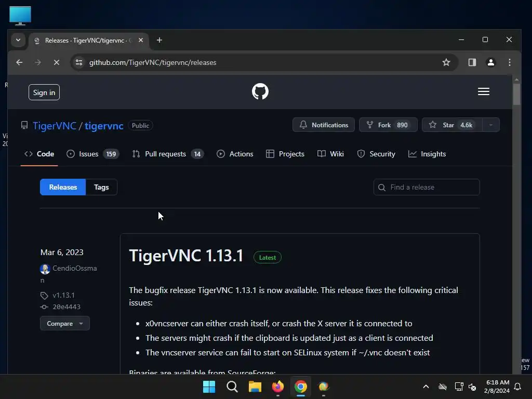Screen dimensions: 532x399
Task: View site information icon in address bar
Action: [x=79, y=62]
